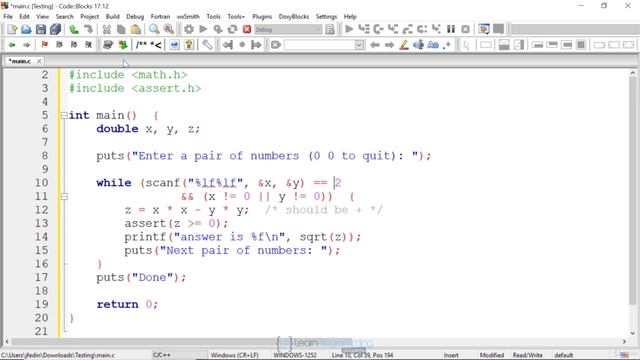Open the Project menu
The image size is (640, 360).
89,17
